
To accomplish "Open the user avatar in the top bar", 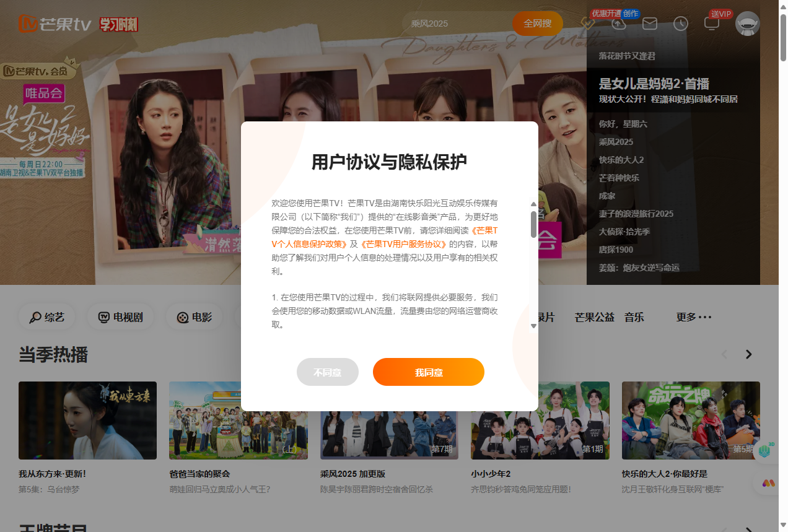I will [x=746, y=24].
